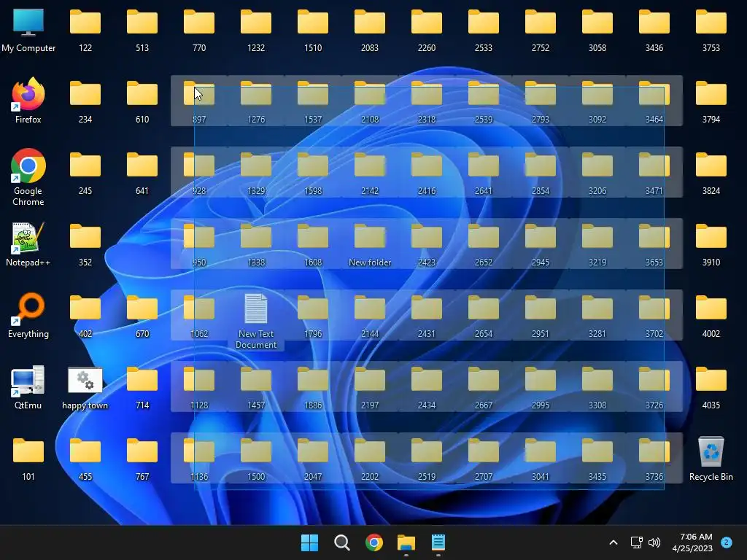Open the network status tray icon
The height and width of the screenshot is (560, 747).
point(636,542)
